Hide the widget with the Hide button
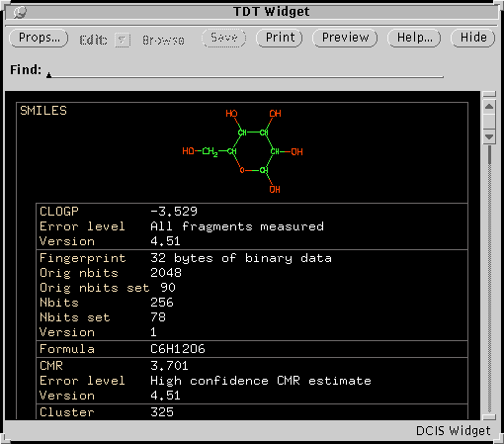The image size is (504, 444). pyautogui.click(x=473, y=38)
